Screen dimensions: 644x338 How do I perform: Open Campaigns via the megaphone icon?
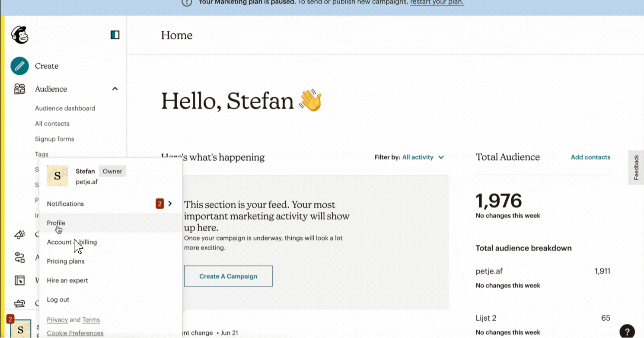click(x=20, y=235)
